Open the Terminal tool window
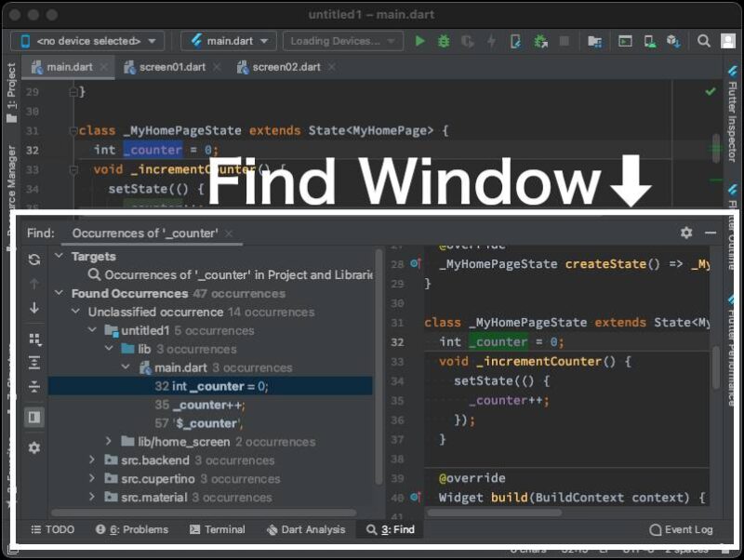Viewport: 744px width, 560px height. [x=218, y=529]
